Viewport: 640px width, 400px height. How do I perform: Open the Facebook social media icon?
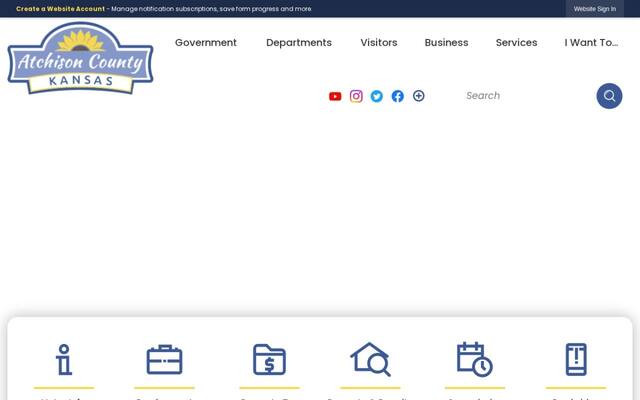click(x=398, y=96)
